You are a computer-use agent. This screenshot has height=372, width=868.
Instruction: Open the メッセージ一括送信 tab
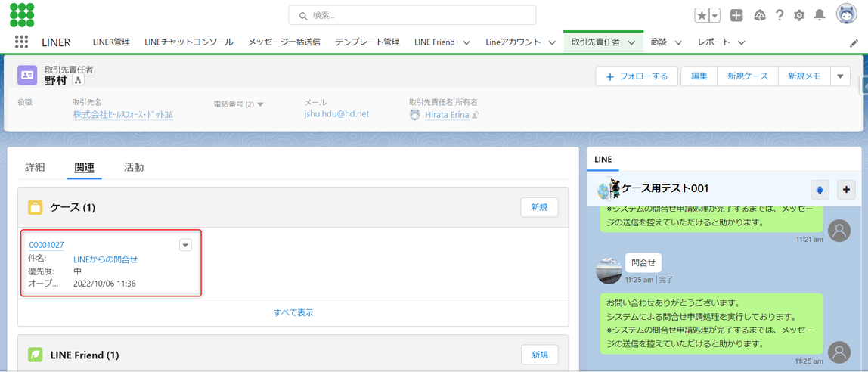click(284, 42)
